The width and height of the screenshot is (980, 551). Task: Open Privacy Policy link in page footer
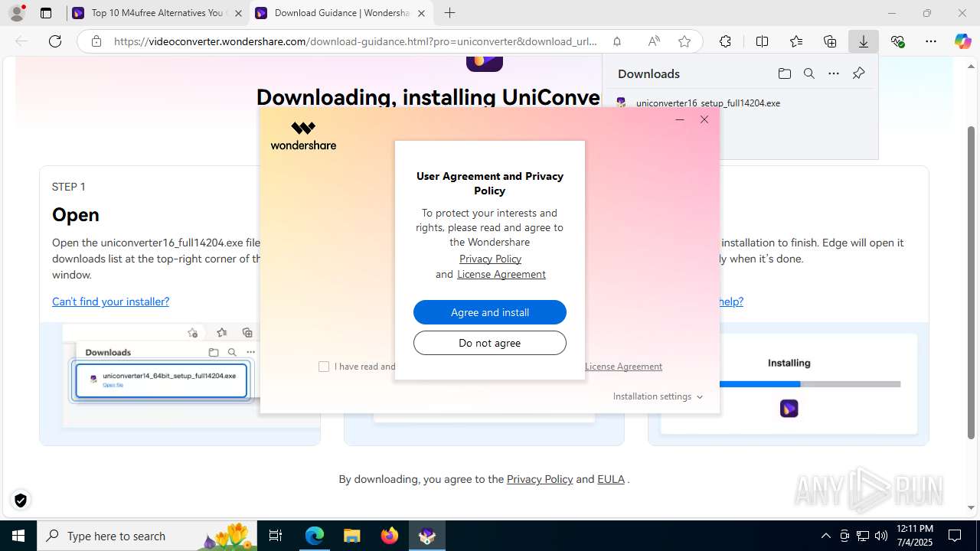coord(540,479)
